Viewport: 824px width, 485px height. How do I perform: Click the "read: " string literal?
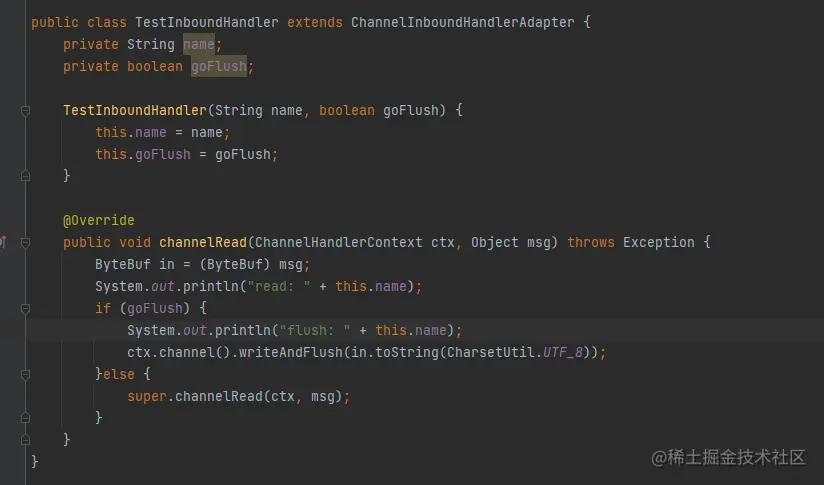click(x=279, y=286)
